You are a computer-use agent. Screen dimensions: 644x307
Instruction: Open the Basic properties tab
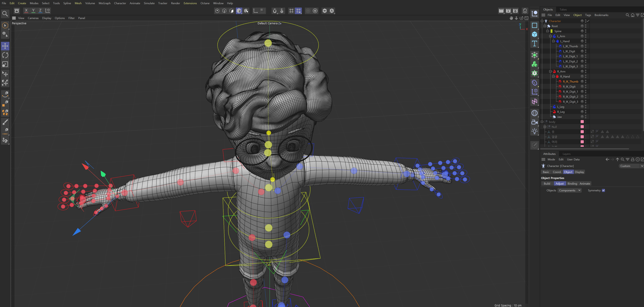pyautogui.click(x=546, y=172)
